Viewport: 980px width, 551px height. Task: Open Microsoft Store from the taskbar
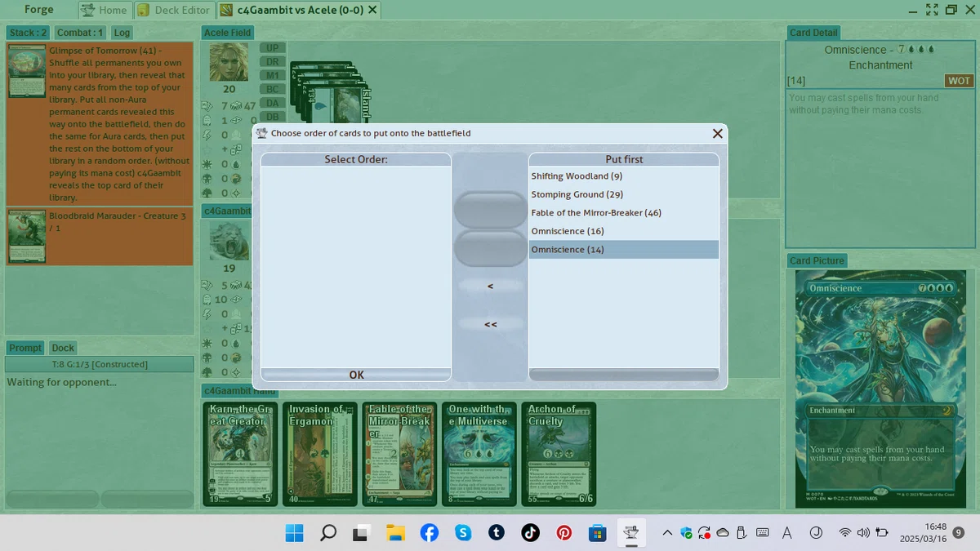point(598,533)
